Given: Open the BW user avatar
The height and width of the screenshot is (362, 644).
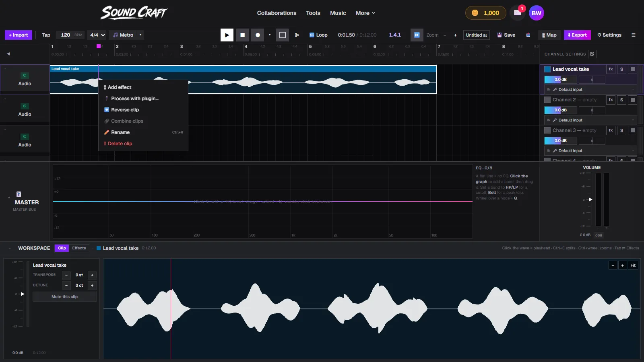Looking at the screenshot, I should 537,13.
